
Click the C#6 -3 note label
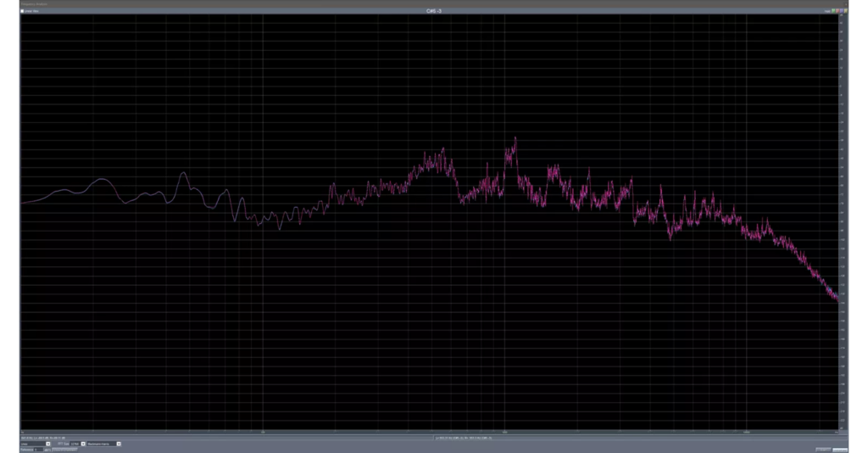point(434,11)
